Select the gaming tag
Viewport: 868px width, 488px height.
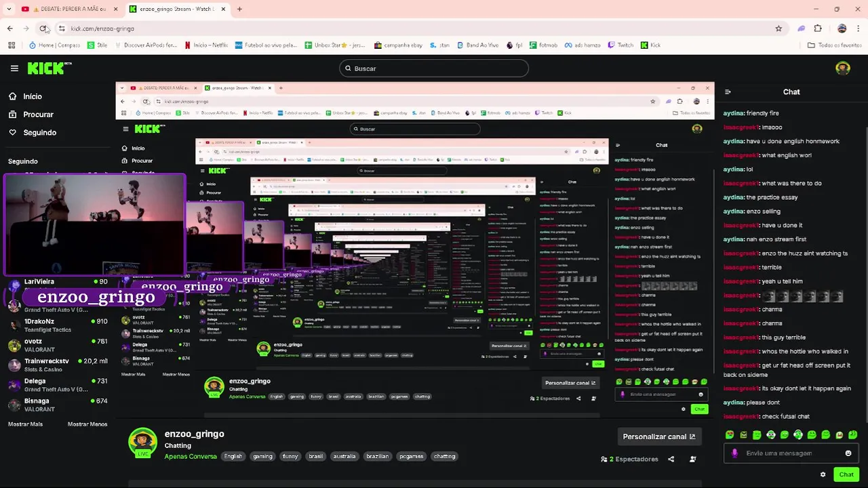262,457
